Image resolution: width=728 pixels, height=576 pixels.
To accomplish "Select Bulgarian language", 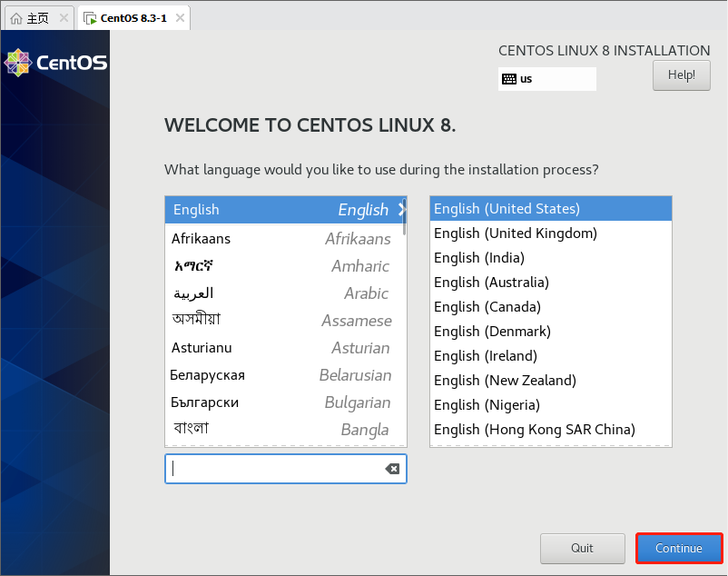I will (x=284, y=402).
